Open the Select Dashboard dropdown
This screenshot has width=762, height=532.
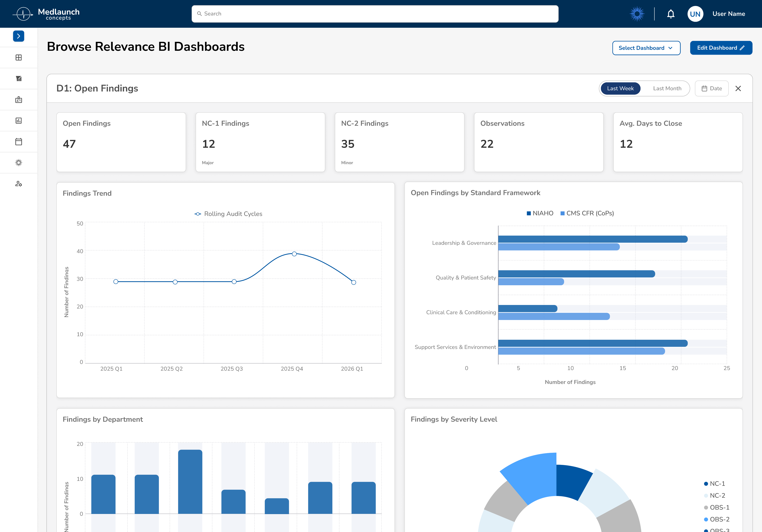coord(646,48)
